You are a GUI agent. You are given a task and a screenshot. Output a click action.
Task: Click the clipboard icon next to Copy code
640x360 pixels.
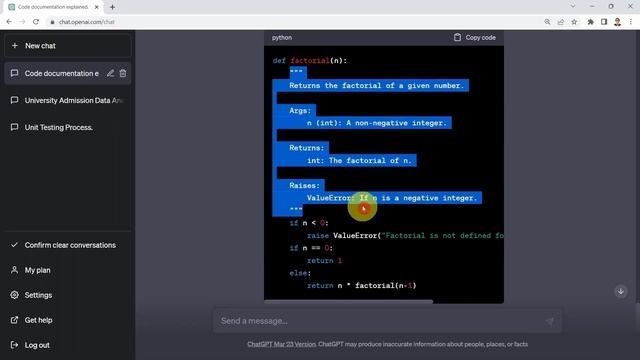pos(457,38)
